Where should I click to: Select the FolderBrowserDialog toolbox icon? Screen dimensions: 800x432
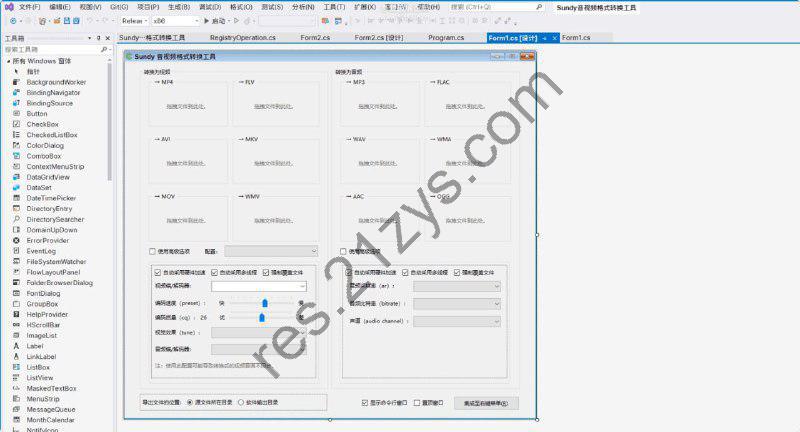pyautogui.click(x=16, y=283)
